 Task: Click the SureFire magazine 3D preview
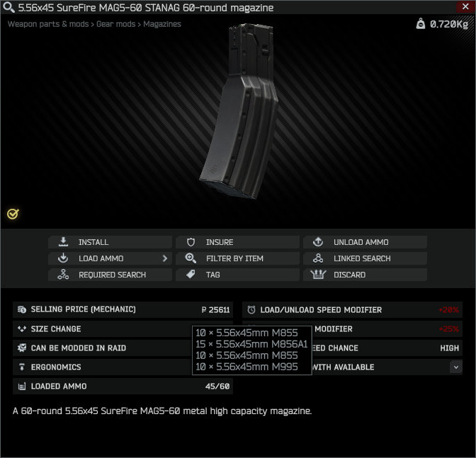239,112
